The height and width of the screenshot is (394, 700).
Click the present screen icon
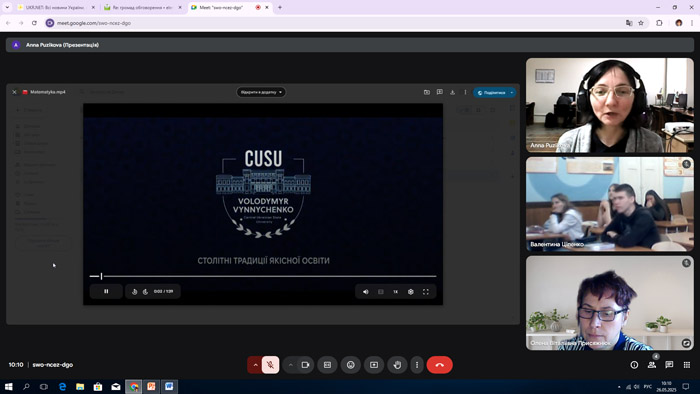(374, 365)
